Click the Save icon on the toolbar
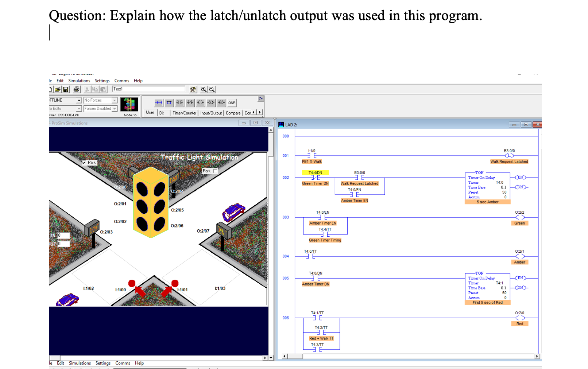This screenshot has height=369, width=588. 66,89
